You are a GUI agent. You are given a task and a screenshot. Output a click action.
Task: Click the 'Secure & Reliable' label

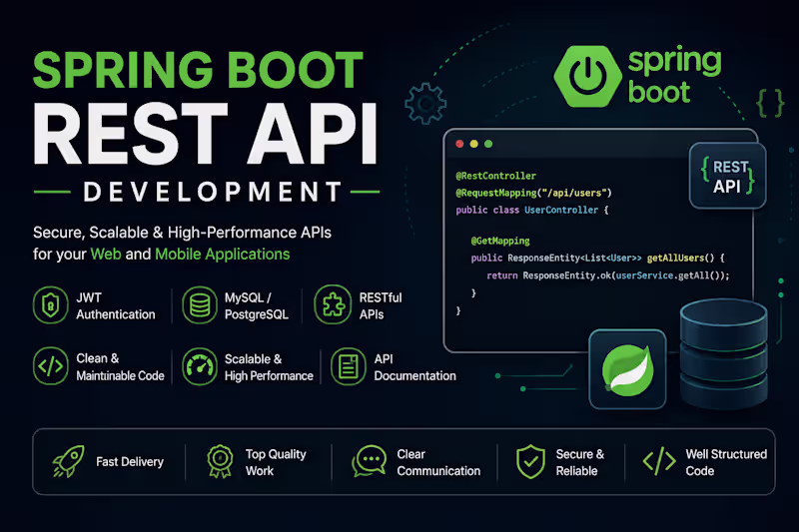[x=580, y=462]
